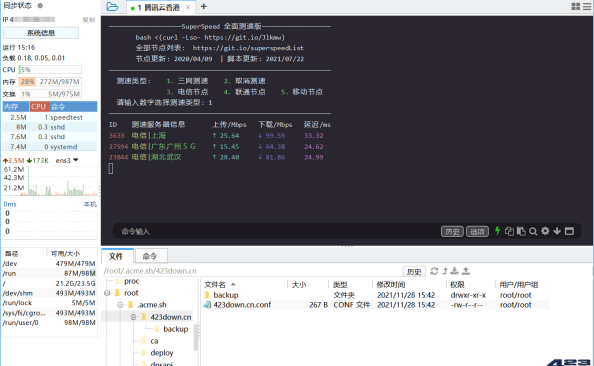Viewport: 594px width, 366px height.
Task: Switch to the 命令 tab
Action: pos(150,256)
